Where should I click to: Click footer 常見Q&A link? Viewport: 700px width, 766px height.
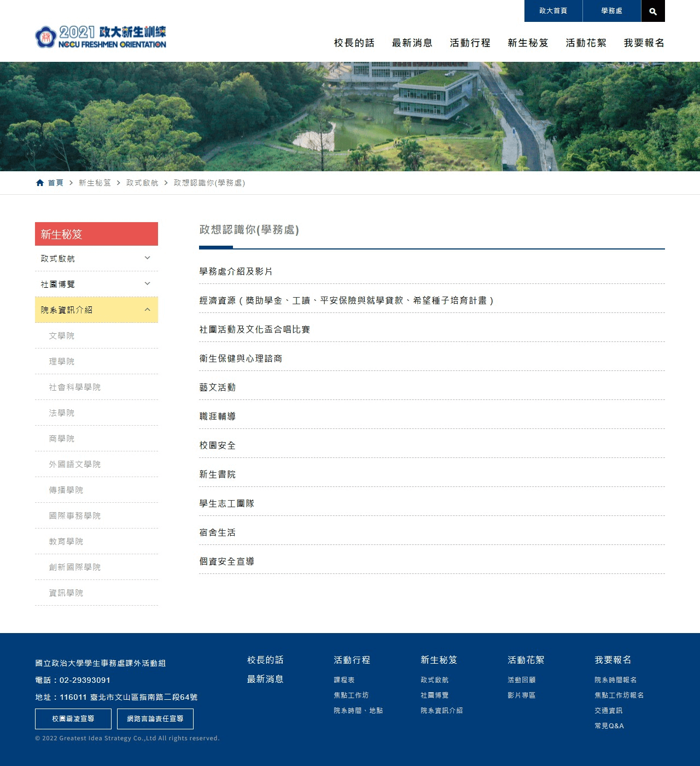coord(609,726)
